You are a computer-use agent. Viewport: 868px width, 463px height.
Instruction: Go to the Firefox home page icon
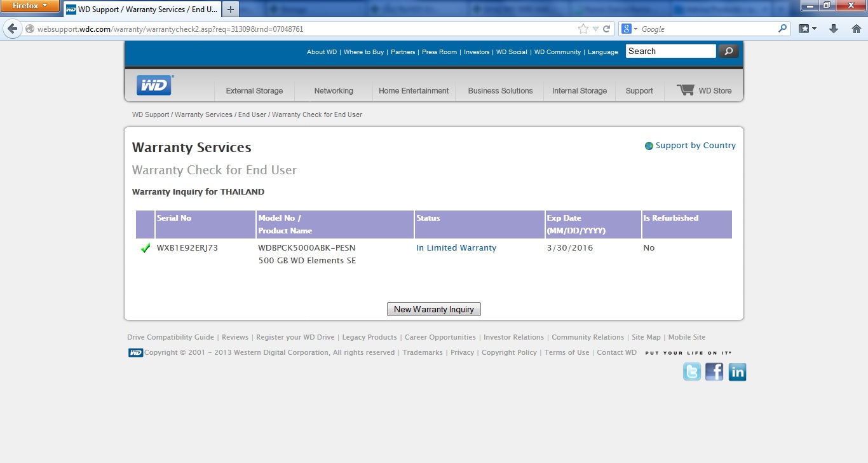[856, 29]
